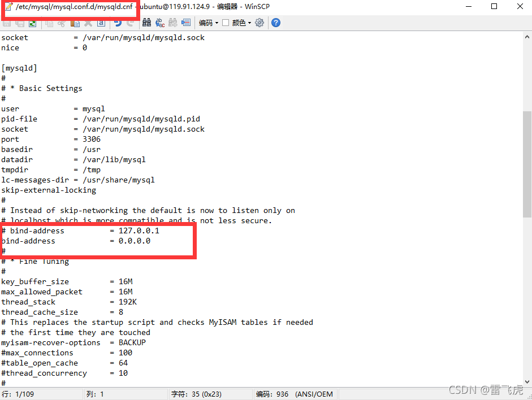Image resolution: width=532 pixels, height=400 pixels.
Task: Copy the selected text
Action: (49, 23)
